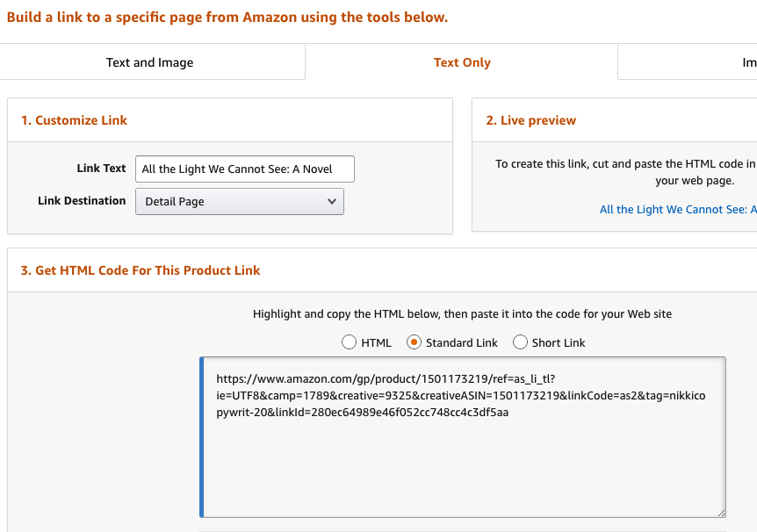Click the "2. Live preview" section heading

[531, 120]
